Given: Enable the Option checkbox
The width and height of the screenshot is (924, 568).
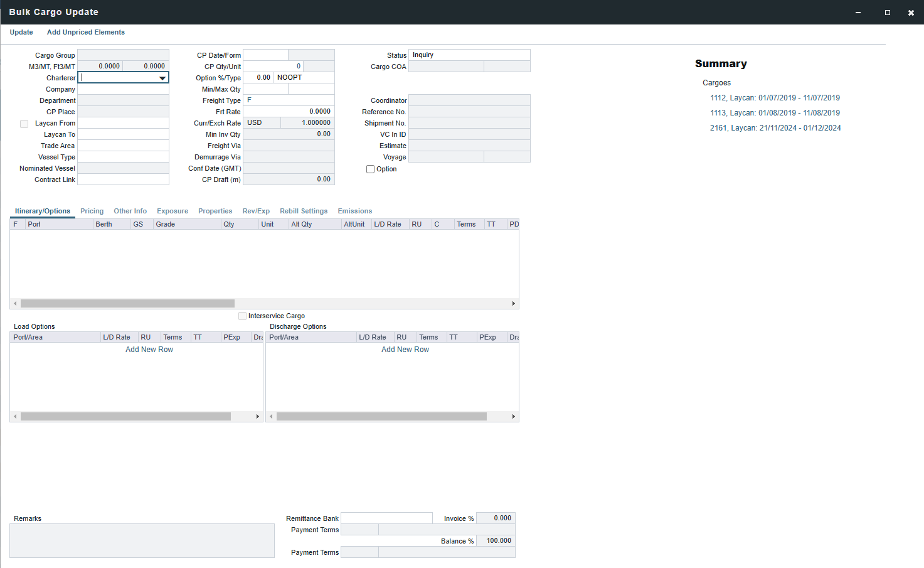Looking at the screenshot, I should click(370, 169).
